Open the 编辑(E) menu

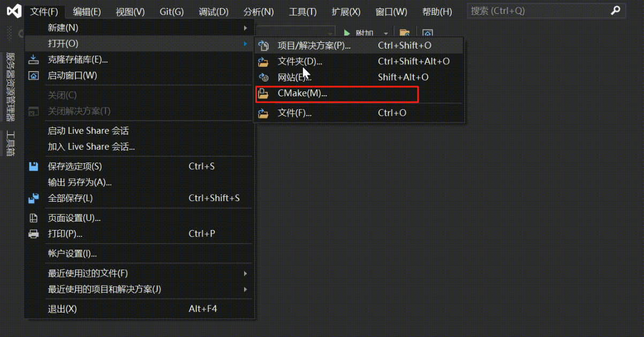click(87, 12)
